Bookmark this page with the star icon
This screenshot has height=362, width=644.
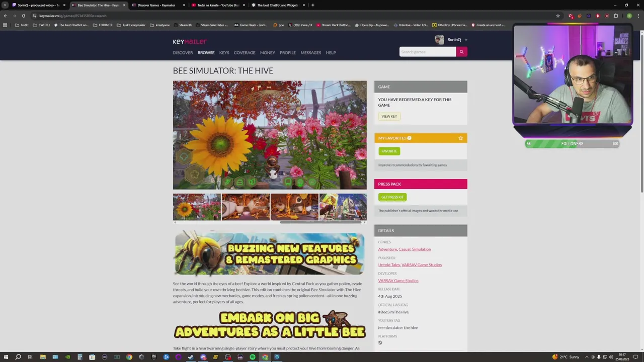pyautogui.click(x=557, y=16)
